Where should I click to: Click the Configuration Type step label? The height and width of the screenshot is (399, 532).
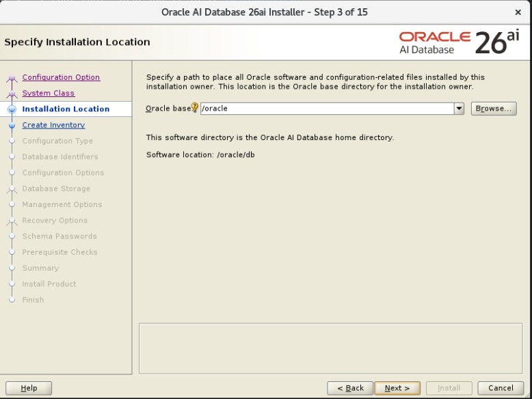(57, 141)
